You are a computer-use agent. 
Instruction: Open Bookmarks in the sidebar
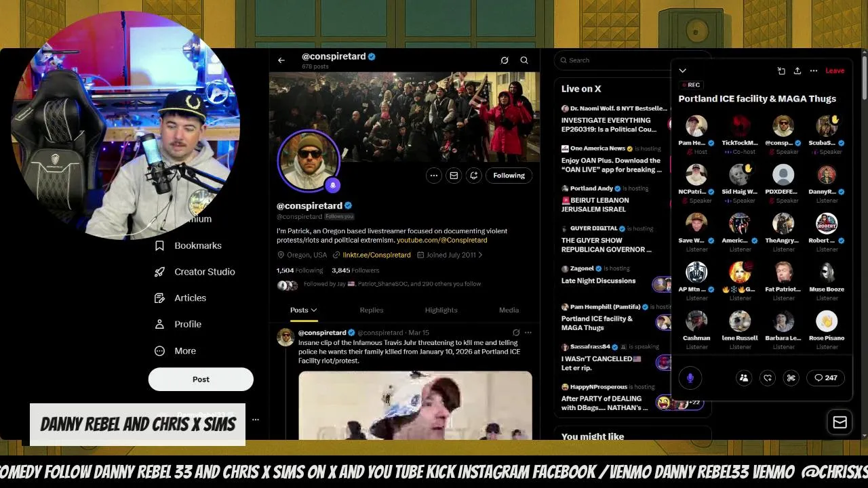pyautogui.click(x=188, y=245)
